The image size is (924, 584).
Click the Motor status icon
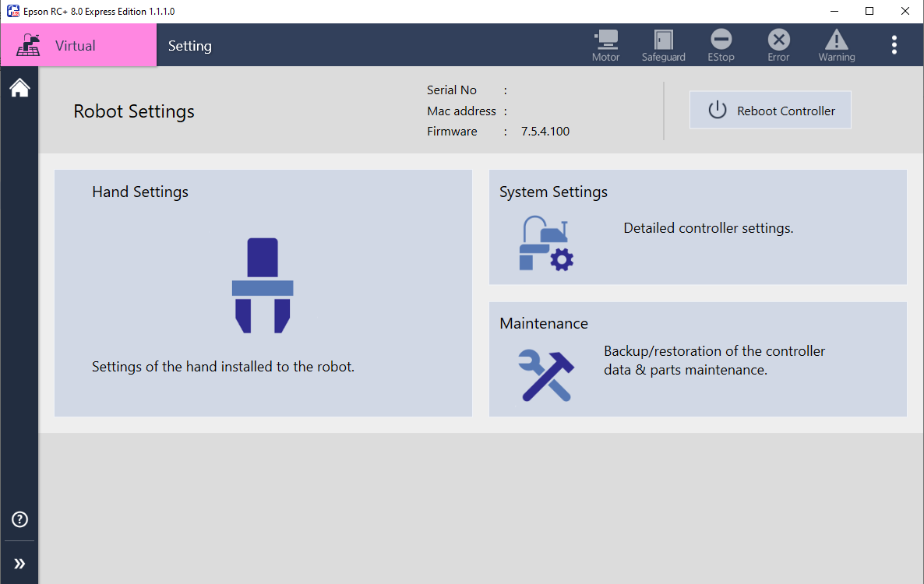pyautogui.click(x=606, y=45)
